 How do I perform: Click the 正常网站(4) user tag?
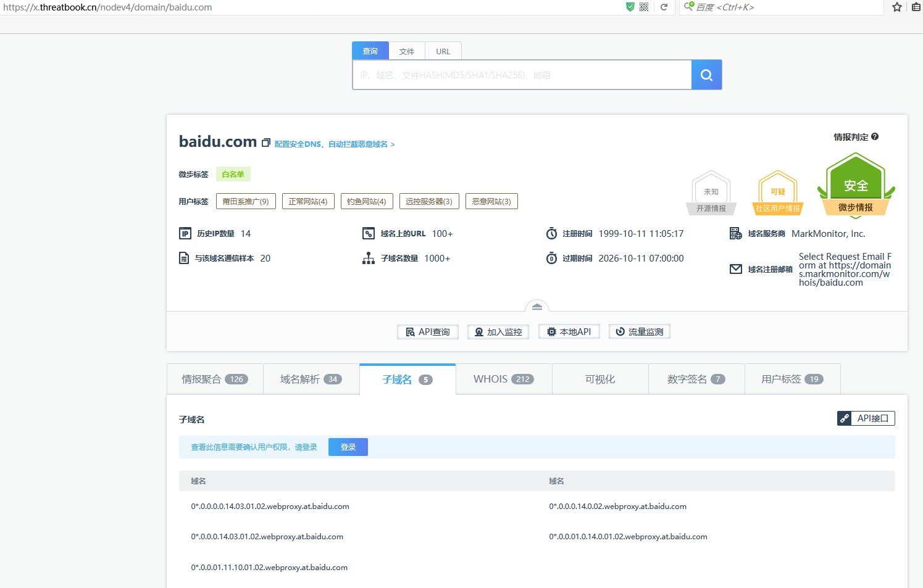[308, 201]
